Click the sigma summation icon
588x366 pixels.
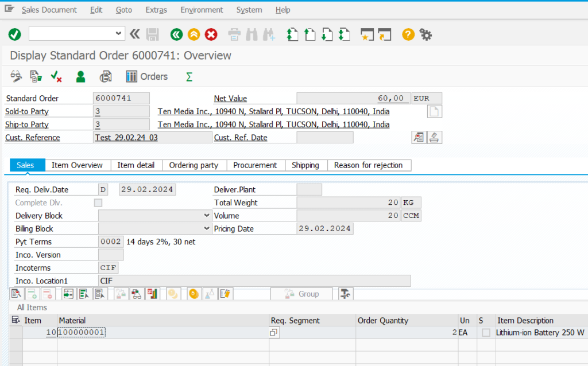[x=189, y=76]
